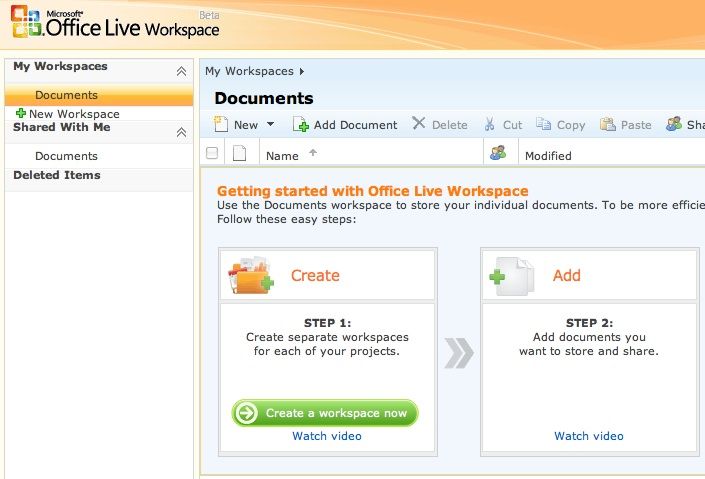Select Documents under My Workspaces
Screen dimensions: 705x479
(x=99, y=95)
